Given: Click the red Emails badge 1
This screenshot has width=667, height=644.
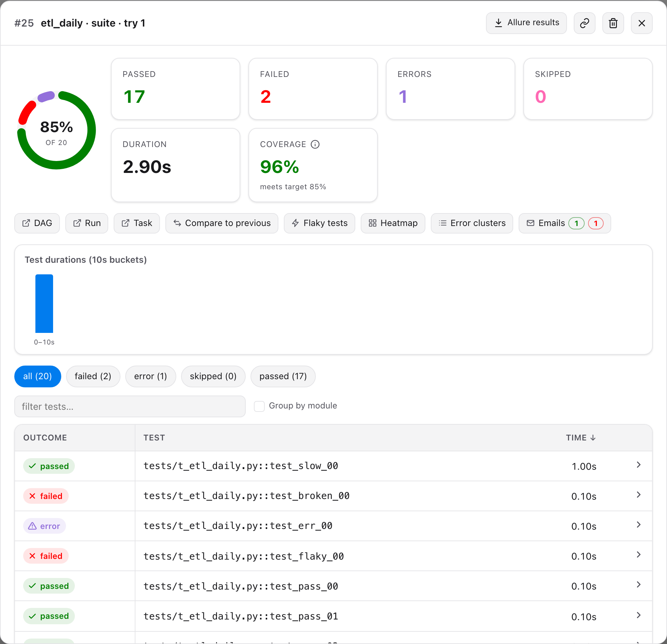Looking at the screenshot, I should point(596,223).
